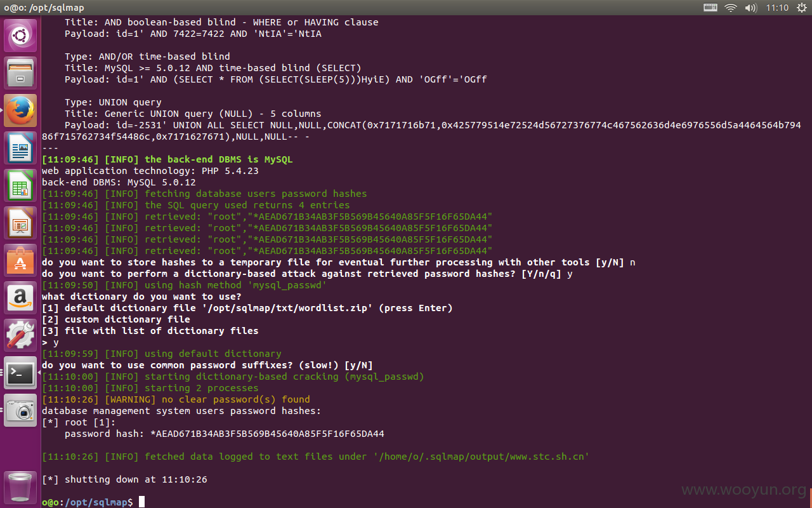Click the "common password suffixes" prompt line
The height and width of the screenshot is (508, 812).
coord(207,365)
